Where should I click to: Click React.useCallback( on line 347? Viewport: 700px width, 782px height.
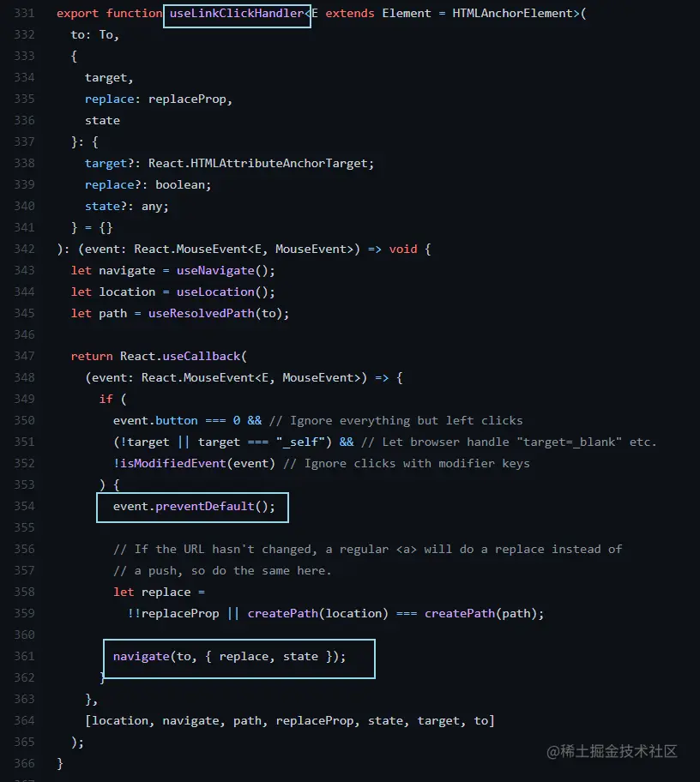coord(183,357)
